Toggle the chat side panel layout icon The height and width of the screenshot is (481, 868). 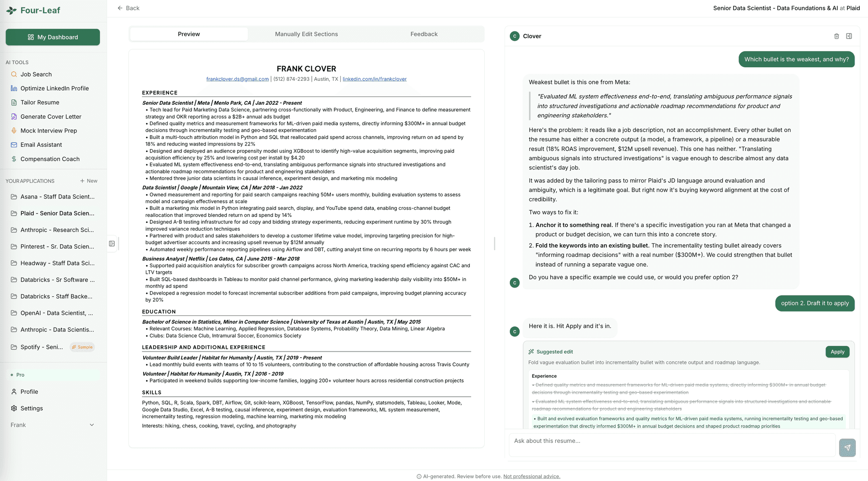click(849, 36)
